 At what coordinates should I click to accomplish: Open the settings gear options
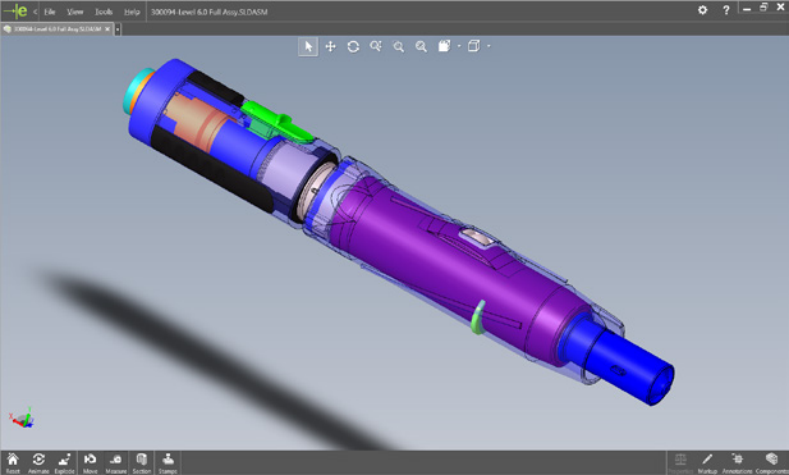pos(703,10)
